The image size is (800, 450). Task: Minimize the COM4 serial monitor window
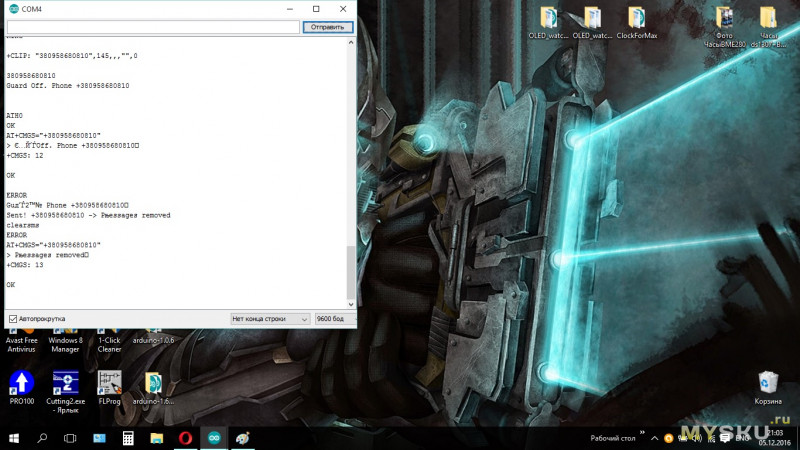(290, 9)
